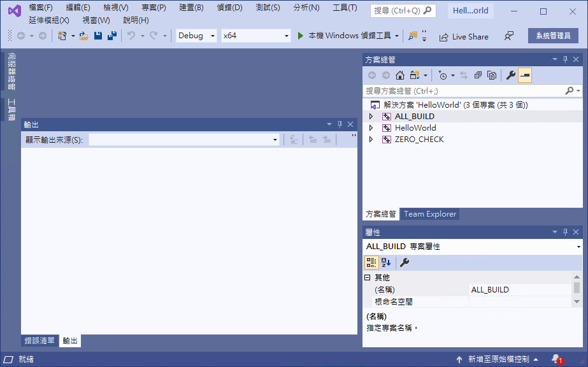Collapse all icon in 方案總管 toolbar
588x367 pixels.
478,75
